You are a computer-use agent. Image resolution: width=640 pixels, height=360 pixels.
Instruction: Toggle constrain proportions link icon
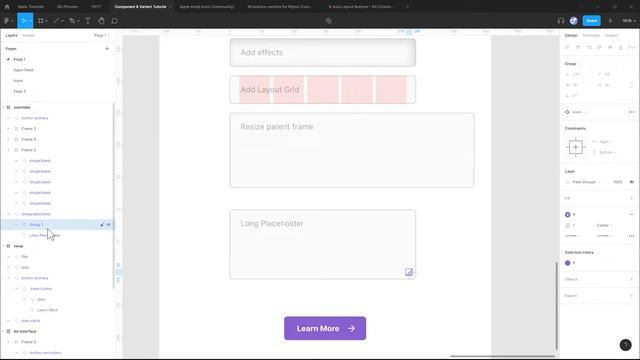pos(631,85)
